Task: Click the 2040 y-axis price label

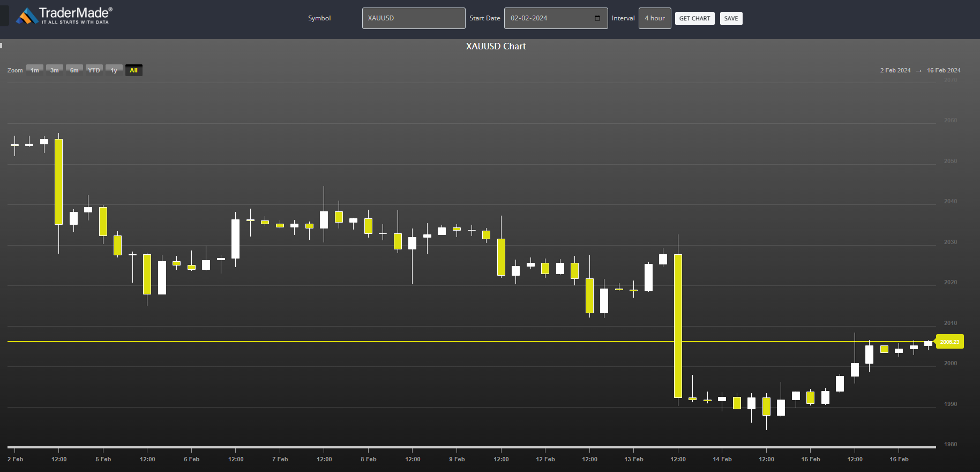Action: pos(951,201)
